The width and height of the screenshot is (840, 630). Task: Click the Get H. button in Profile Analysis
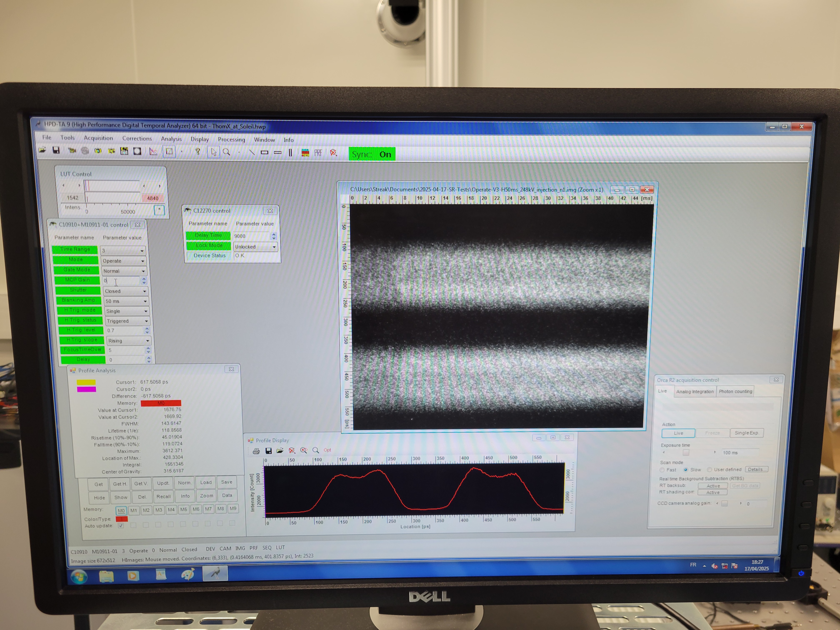pos(120,484)
